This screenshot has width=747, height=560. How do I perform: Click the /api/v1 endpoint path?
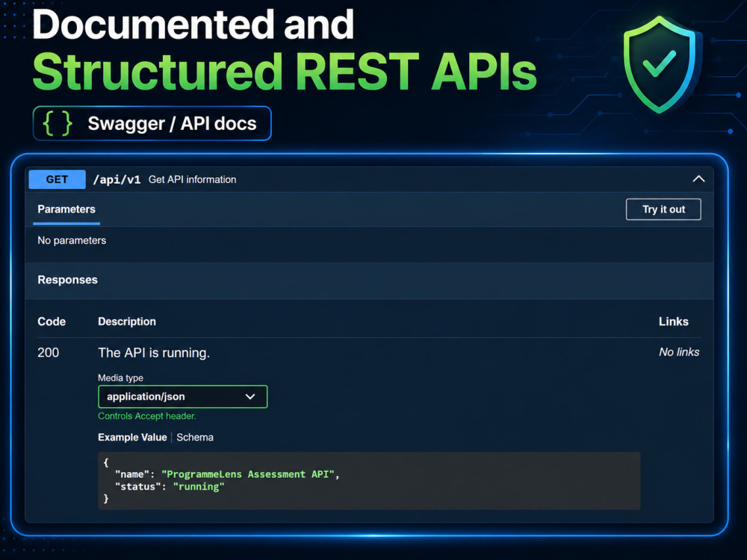117,179
